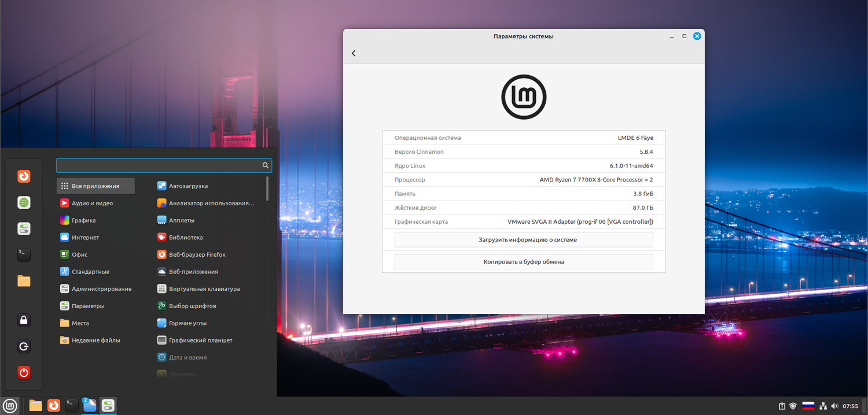This screenshot has height=415, width=868.
Task: Maximize the Параметры системы window
Action: click(684, 36)
